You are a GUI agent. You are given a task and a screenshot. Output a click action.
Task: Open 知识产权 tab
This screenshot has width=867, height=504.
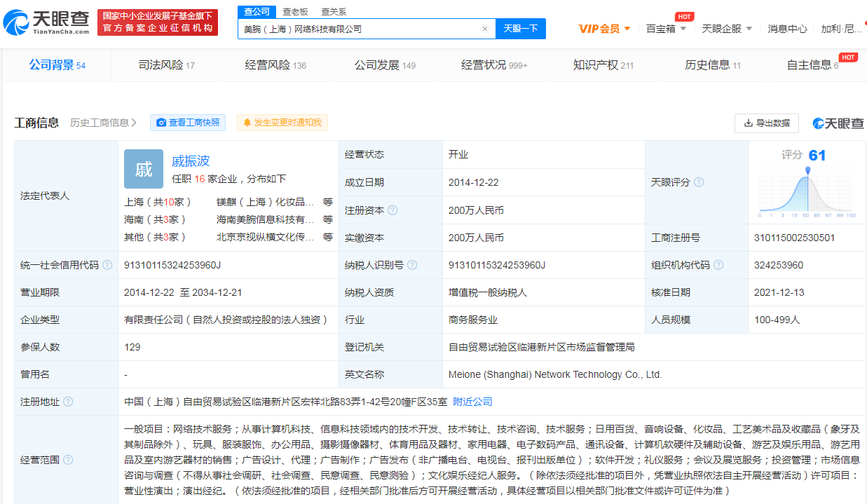point(603,65)
